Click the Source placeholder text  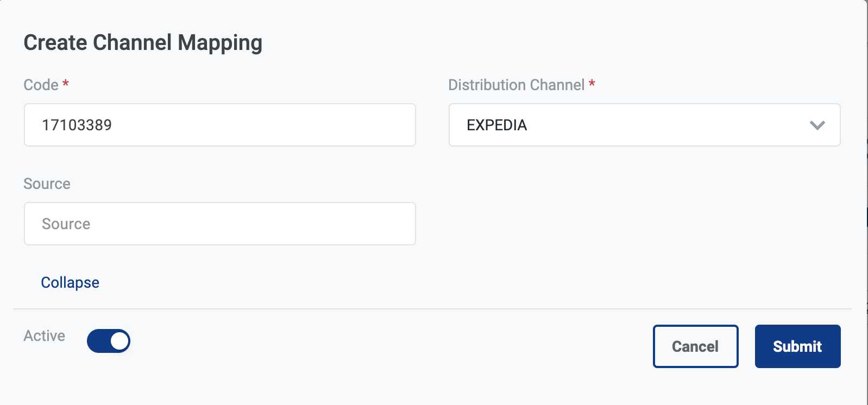click(66, 224)
